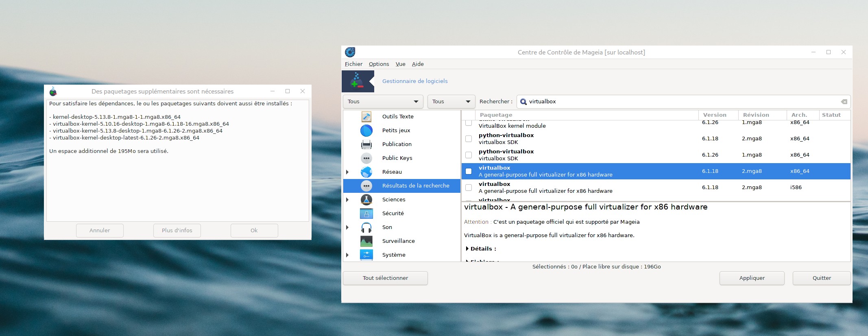Image resolution: width=868 pixels, height=336 pixels.
Task: Click the Appliquer button
Action: [x=752, y=278]
